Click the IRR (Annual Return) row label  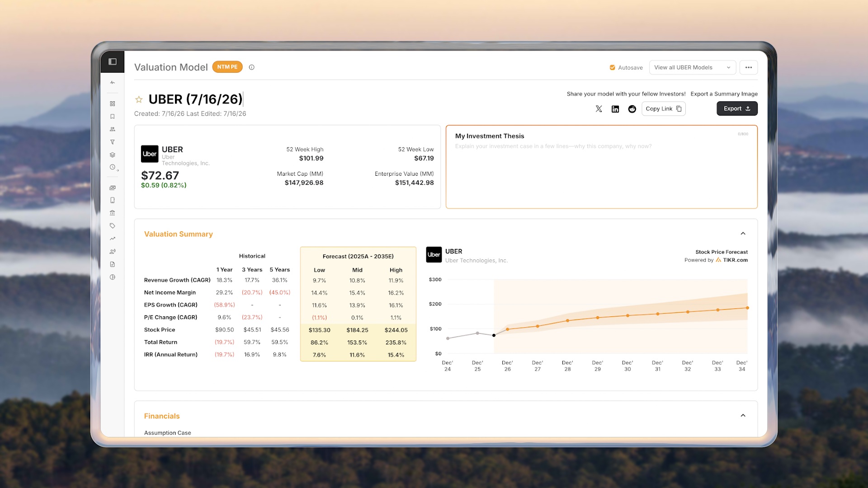[171, 355]
